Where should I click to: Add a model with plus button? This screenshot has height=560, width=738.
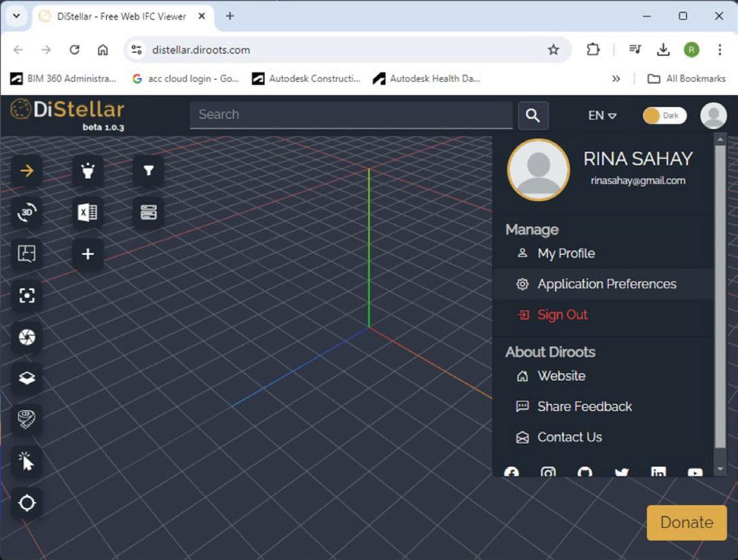click(87, 254)
